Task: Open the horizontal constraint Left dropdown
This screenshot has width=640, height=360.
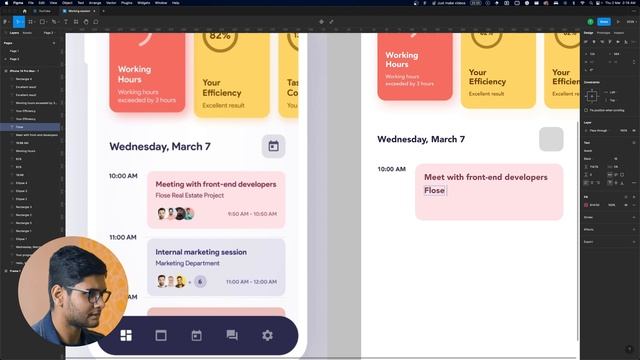Action: 613,92
